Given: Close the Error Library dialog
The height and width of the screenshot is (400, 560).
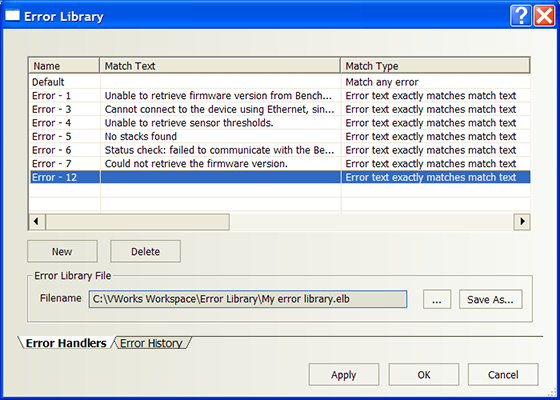Looking at the screenshot, I should tap(544, 16).
